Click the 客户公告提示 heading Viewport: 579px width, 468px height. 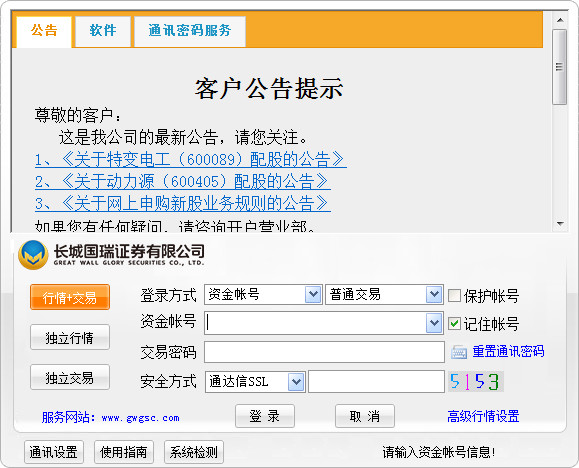[269, 89]
